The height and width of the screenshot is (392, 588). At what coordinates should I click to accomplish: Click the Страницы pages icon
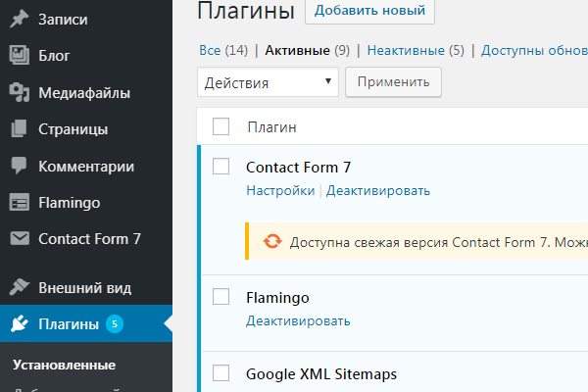coord(20,128)
